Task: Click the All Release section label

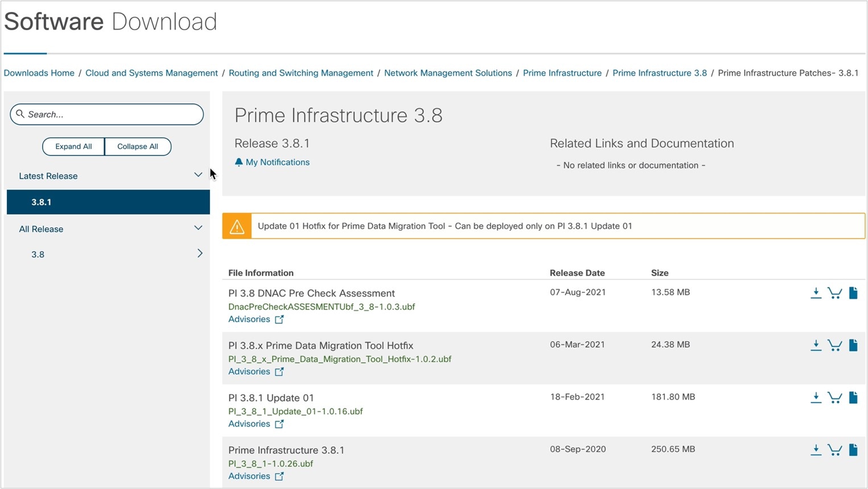Action: tap(41, 229)
